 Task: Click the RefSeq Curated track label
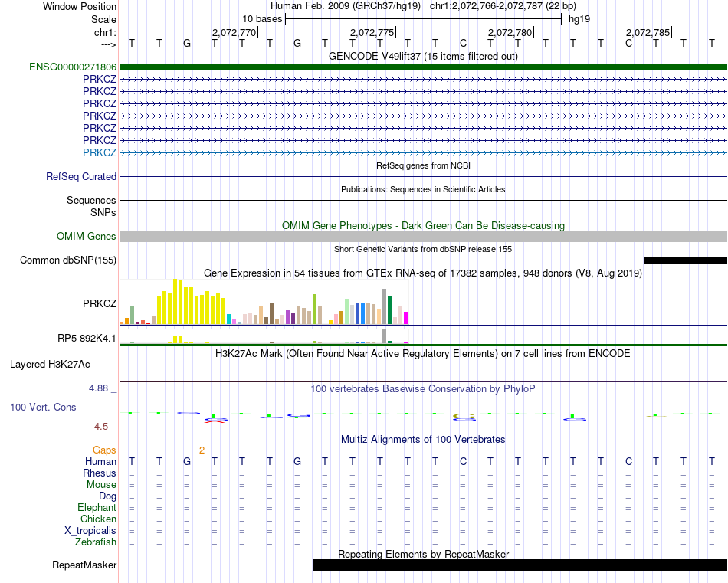coord(80,176)
